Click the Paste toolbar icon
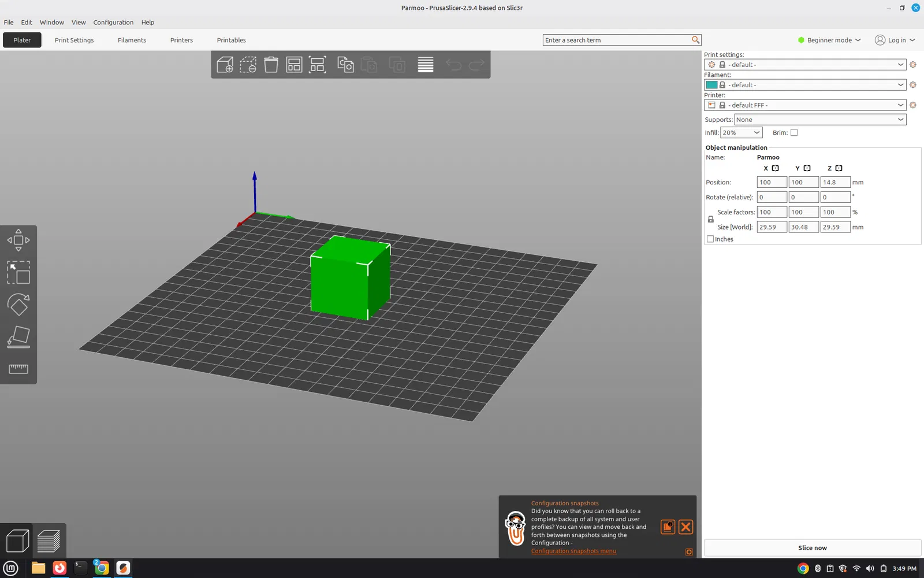 click(368, 64)
